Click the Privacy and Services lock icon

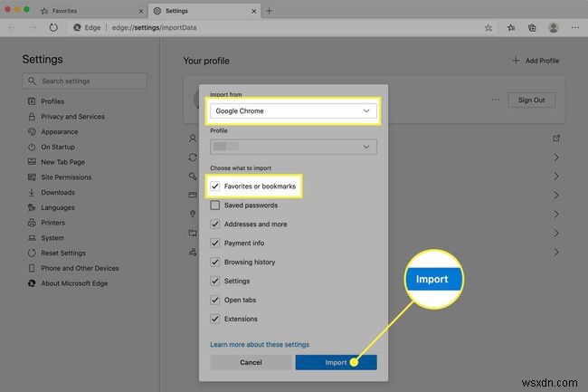[x=32, y=116]
